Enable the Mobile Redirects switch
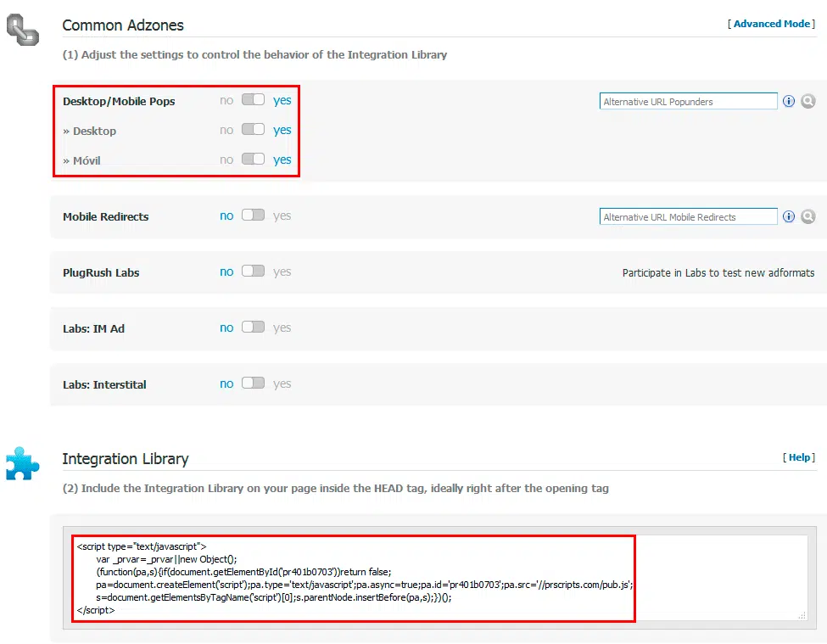Screen dimensions: 827x644 click(253, 216)
